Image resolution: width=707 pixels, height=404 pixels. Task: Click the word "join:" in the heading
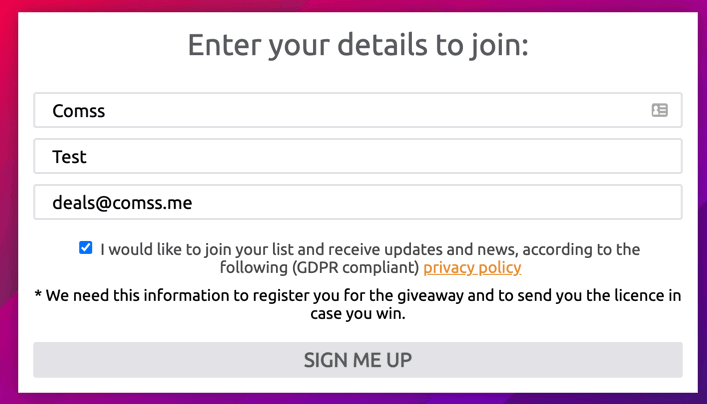495,46
